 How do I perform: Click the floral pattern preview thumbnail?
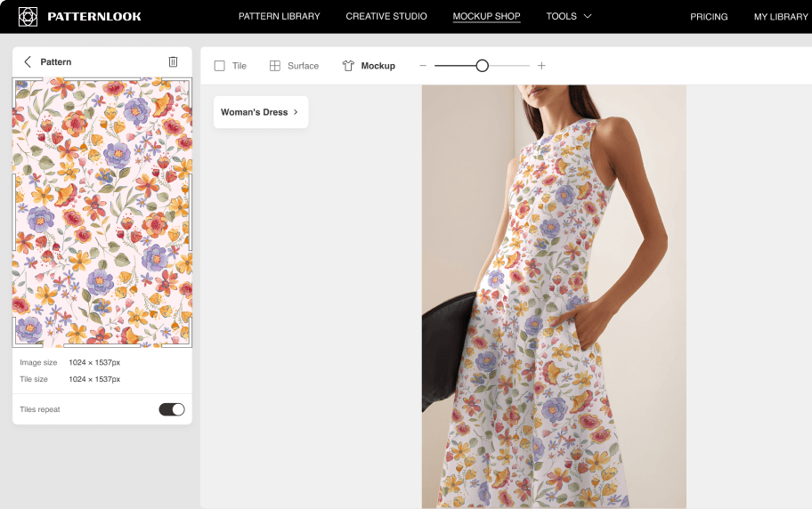click(102, 213)
